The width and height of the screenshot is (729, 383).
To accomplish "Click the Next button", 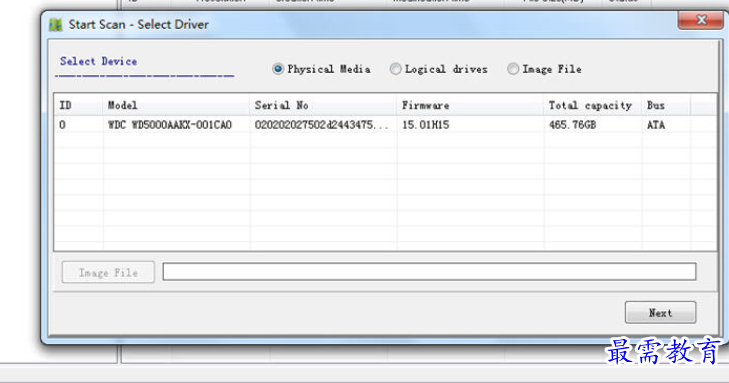I will 660,312.
